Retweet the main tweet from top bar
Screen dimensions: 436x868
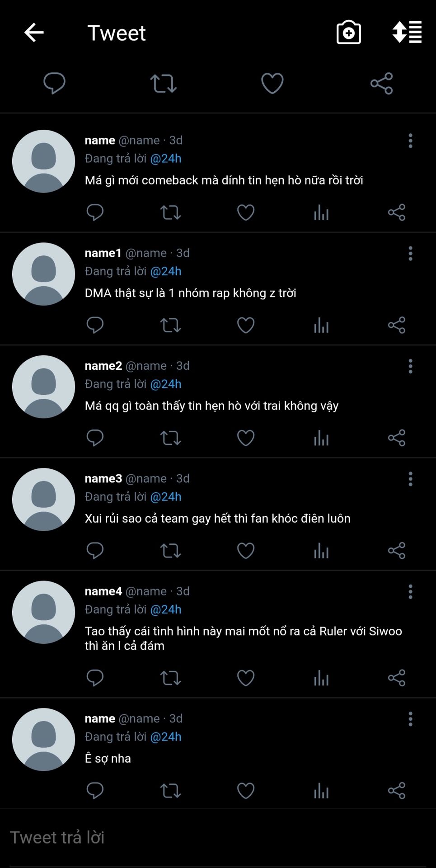(163, 84)
